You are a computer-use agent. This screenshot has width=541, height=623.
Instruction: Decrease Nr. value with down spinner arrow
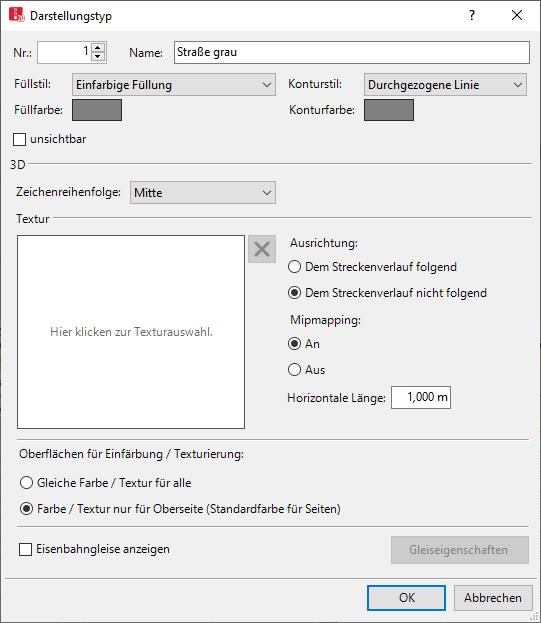pyautogui.click(x=98, y=57)
